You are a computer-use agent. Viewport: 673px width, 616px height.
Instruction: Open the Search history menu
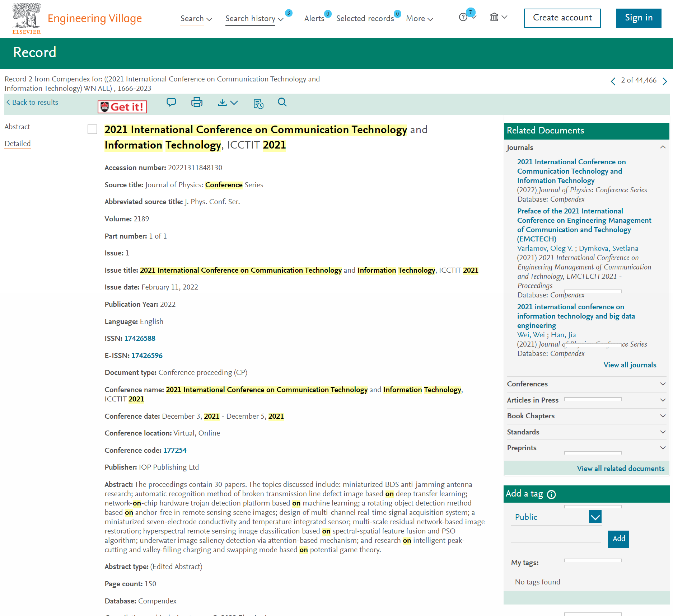click(254, 19)
